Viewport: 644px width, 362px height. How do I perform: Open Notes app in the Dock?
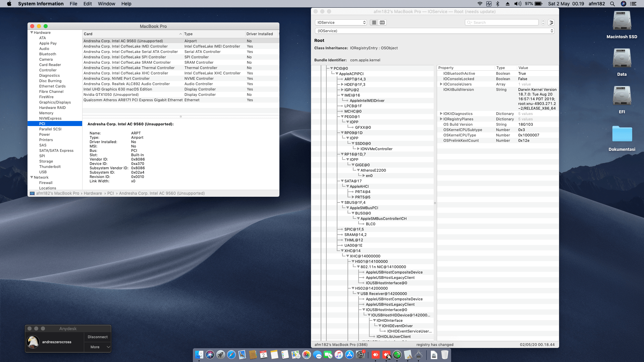[x=274, y=355]
